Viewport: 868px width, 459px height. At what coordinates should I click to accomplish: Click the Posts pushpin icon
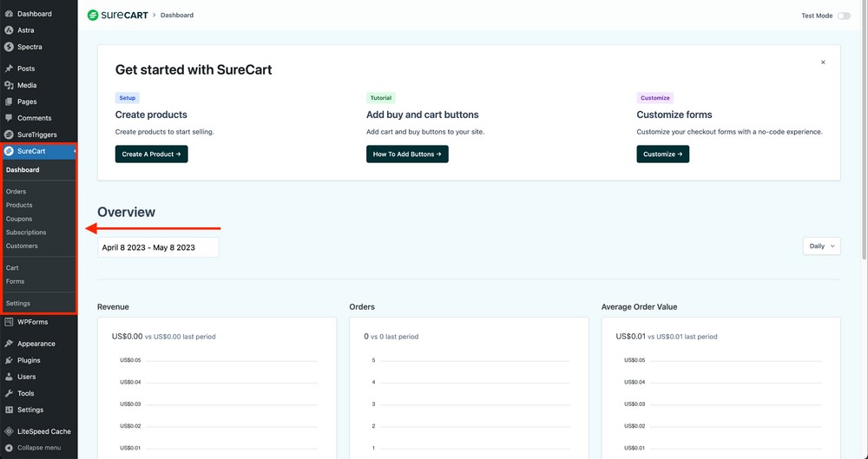9,69
